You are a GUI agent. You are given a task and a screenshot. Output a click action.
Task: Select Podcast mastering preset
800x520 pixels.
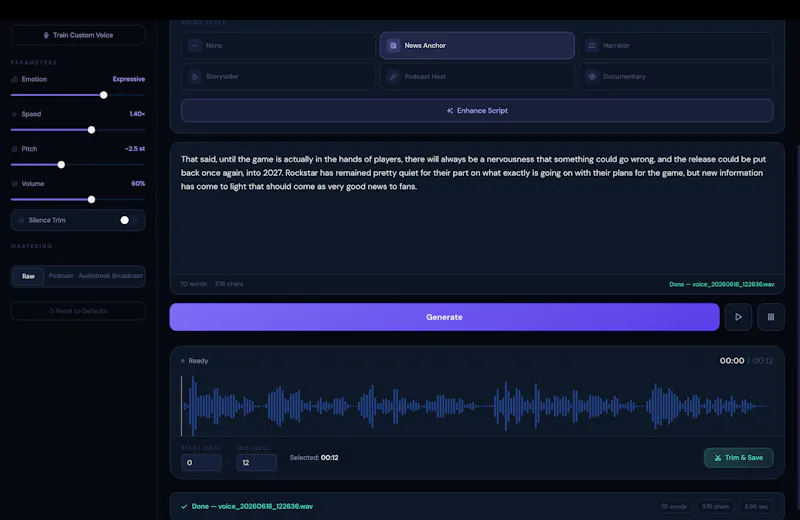coord(61,276)
